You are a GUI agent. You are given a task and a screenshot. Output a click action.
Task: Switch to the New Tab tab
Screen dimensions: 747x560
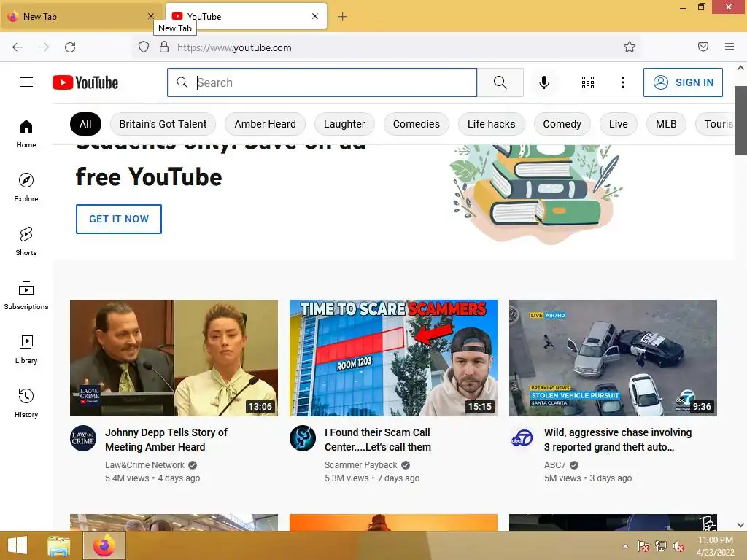[x=81, y=17]
